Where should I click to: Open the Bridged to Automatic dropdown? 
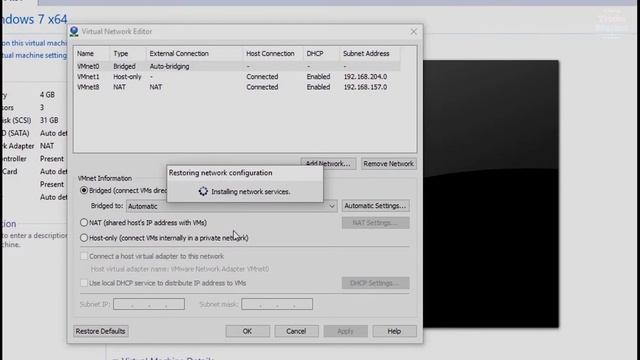coord(231,206)
